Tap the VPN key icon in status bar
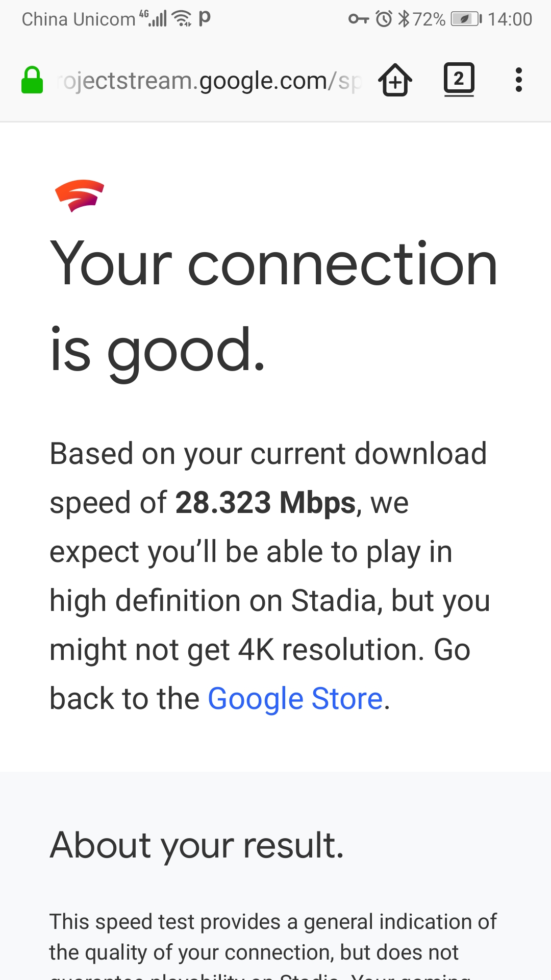 point(358,19)
